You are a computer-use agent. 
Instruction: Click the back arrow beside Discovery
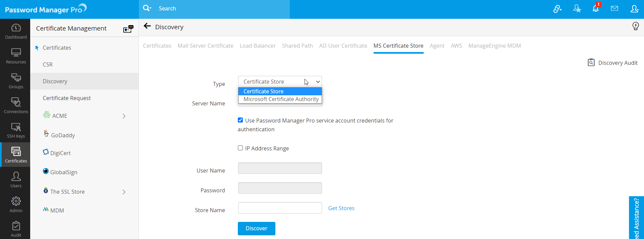pyautogui.click(x=147, y=26)
